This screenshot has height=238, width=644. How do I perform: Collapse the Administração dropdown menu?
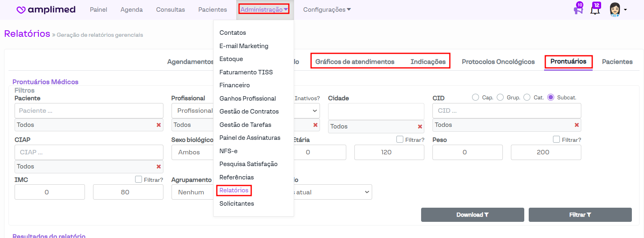264,9
